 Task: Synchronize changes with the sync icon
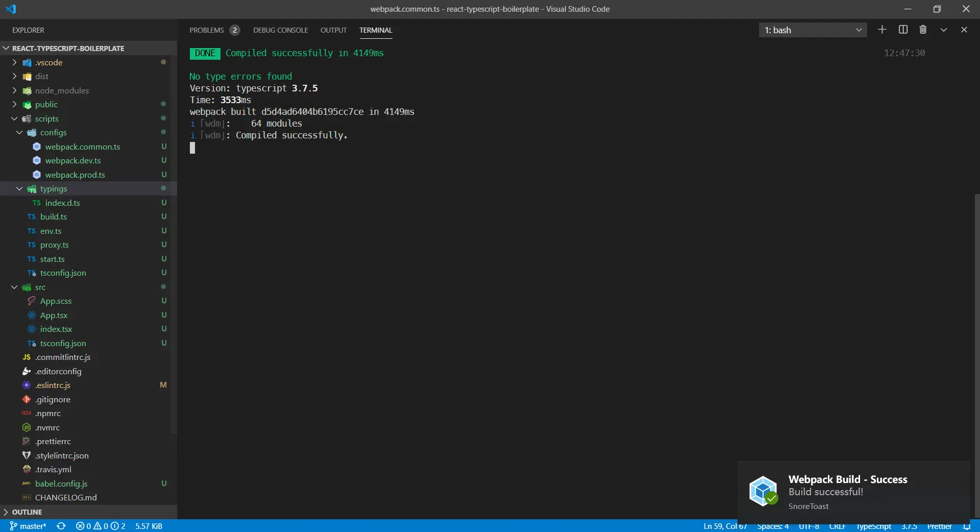point(61,526)
